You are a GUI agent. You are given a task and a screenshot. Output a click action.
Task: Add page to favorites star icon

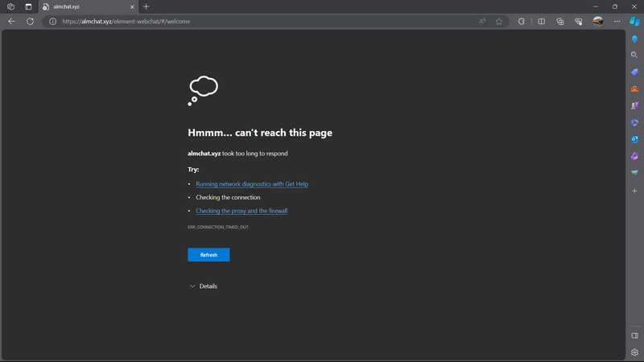tap(499, 22)
